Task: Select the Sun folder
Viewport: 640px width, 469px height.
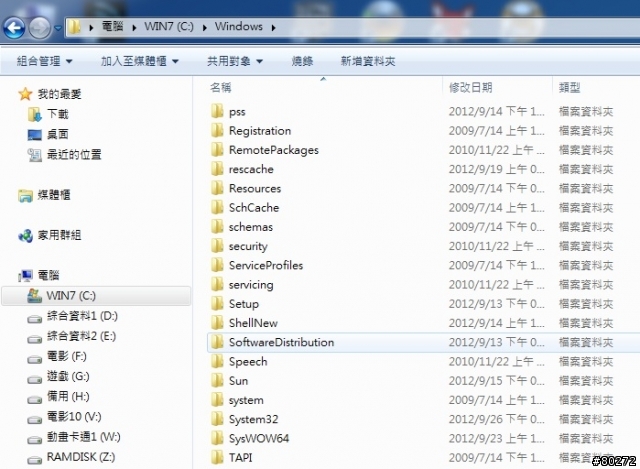Action: [230, 380]
